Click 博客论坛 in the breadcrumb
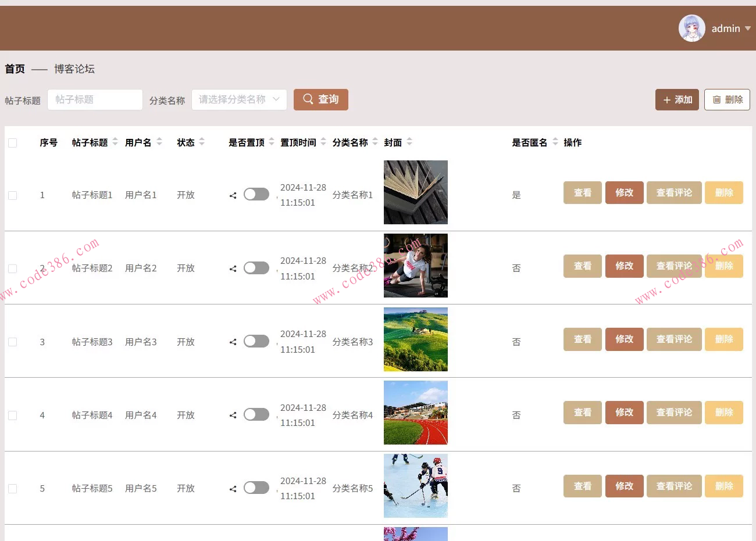Screen dimensions: 756x541 (x=74, y=69)
